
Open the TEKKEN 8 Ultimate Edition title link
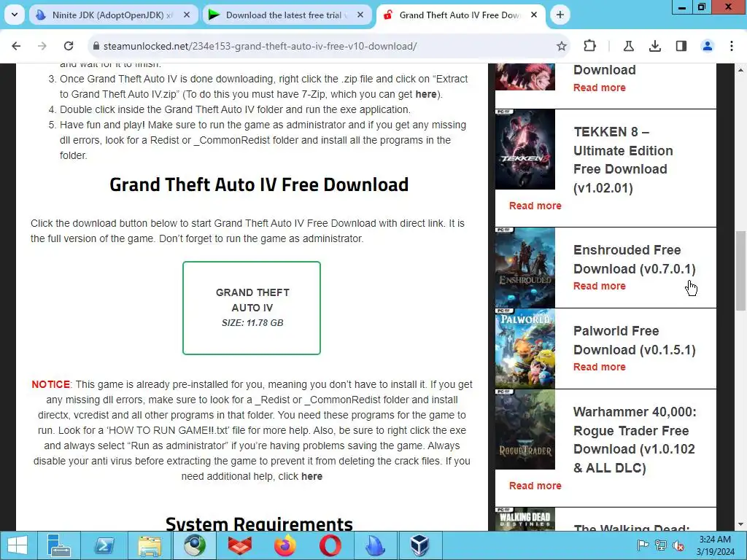click(x=623, y=160)
